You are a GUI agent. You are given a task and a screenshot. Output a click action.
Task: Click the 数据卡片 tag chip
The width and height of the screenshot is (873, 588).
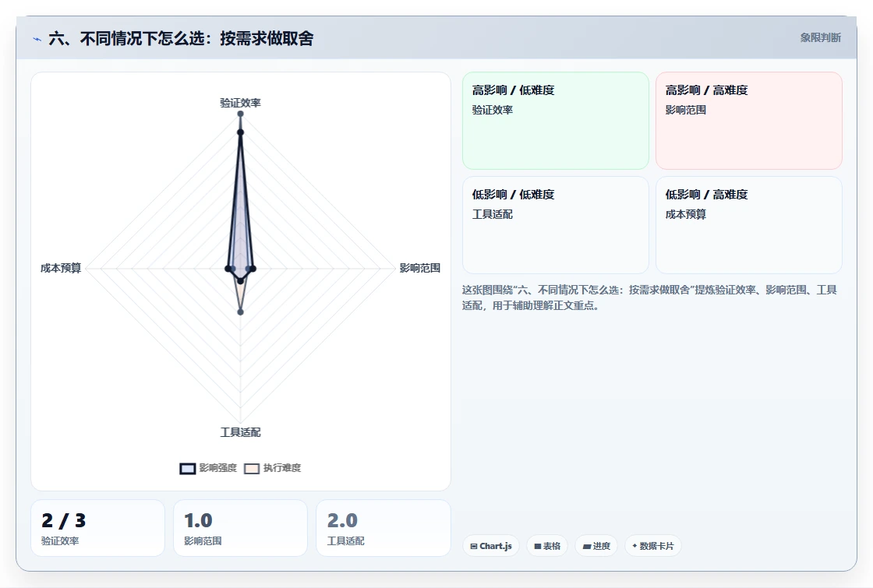click(653, 546)
